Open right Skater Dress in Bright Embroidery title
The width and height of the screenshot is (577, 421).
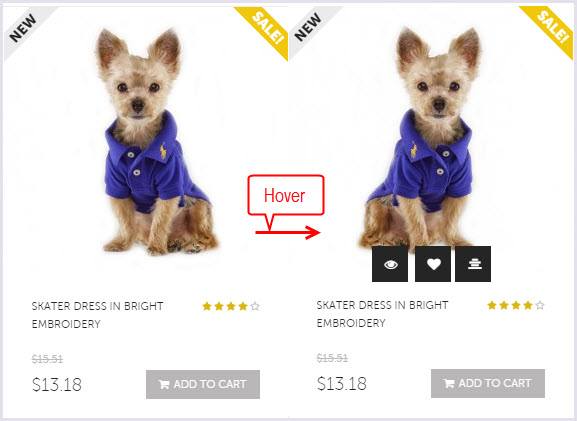(x=383, y=314)
